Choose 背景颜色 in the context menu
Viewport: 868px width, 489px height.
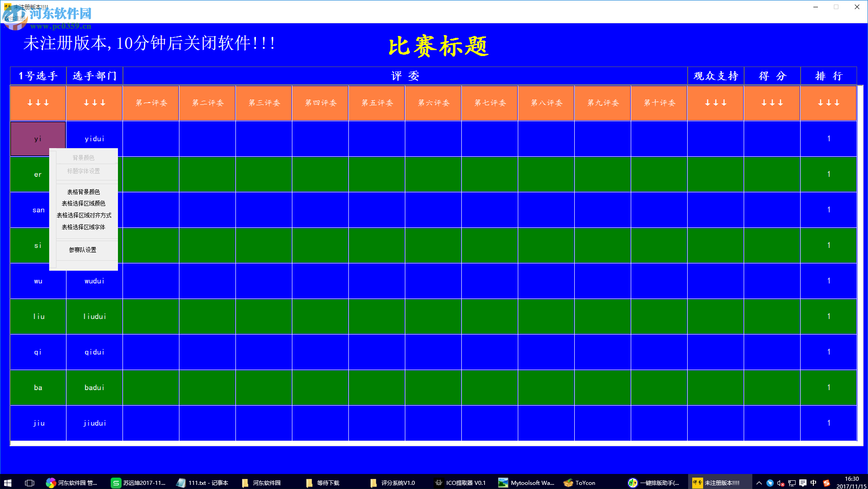83,158
